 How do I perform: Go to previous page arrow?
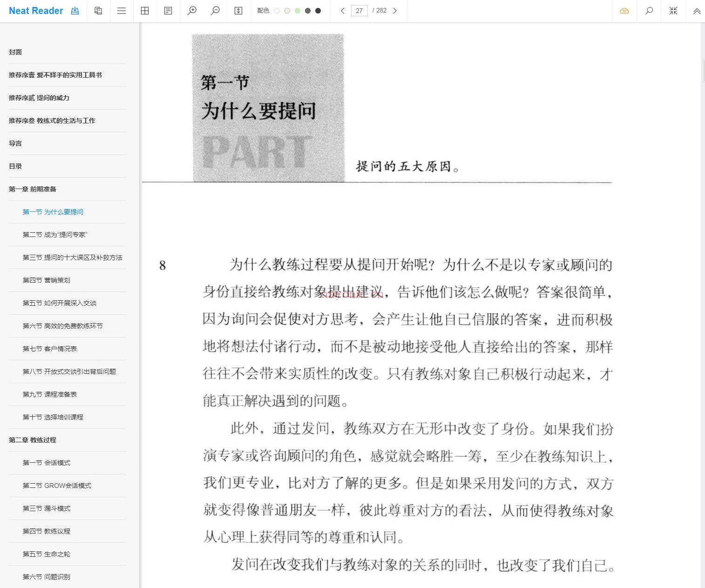(x=343, y=11)
